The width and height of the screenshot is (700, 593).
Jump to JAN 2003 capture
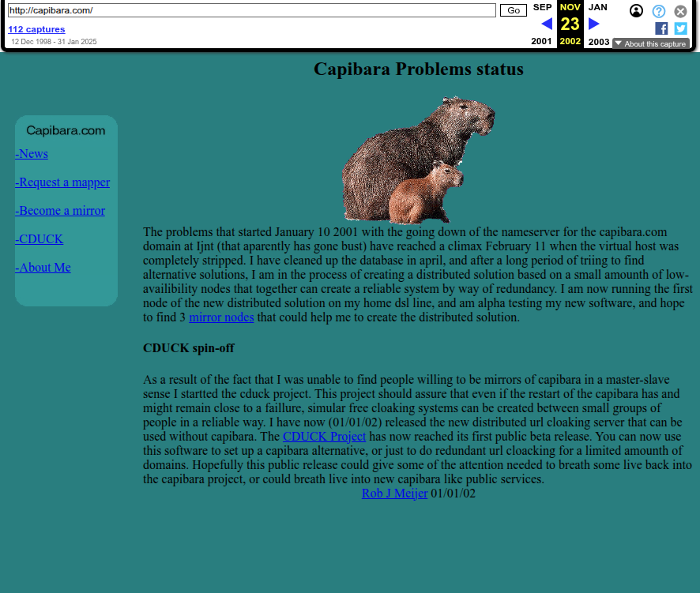coord(598,7)
